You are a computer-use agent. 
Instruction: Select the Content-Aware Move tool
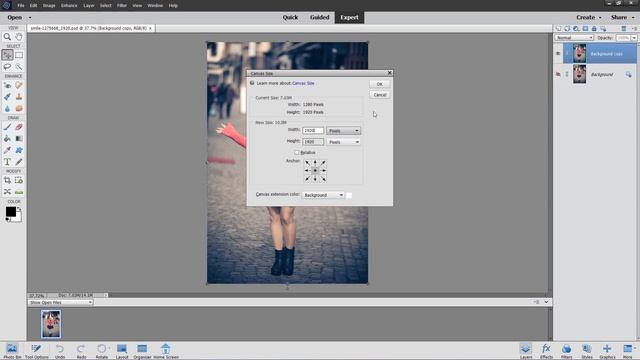coord(7,192)
